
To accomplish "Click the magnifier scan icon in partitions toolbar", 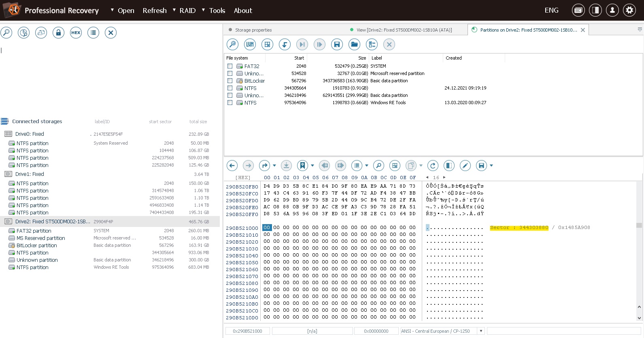I will [232, 45].
